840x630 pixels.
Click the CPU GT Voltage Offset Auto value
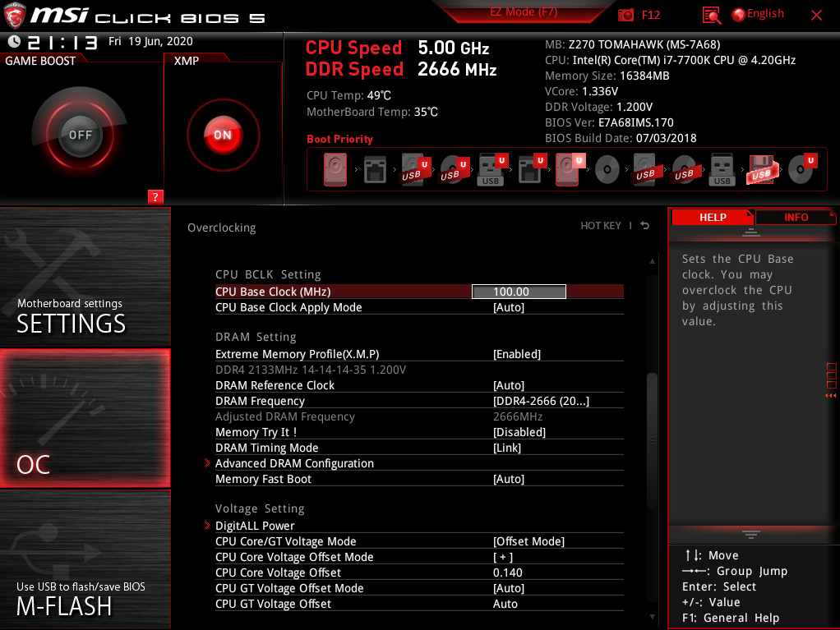point(505,604)
